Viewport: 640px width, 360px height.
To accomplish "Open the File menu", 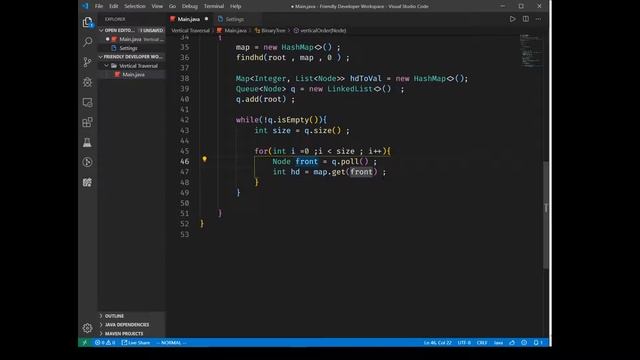I will [x=99, y=6].
